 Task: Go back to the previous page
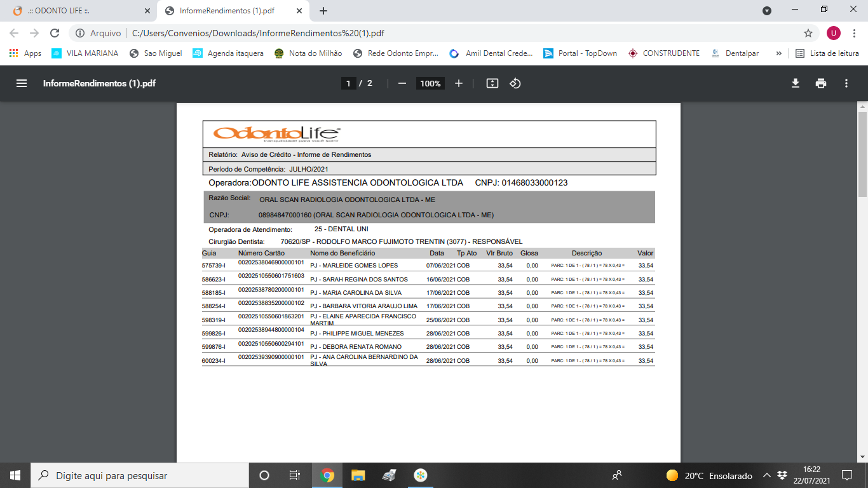14,33
